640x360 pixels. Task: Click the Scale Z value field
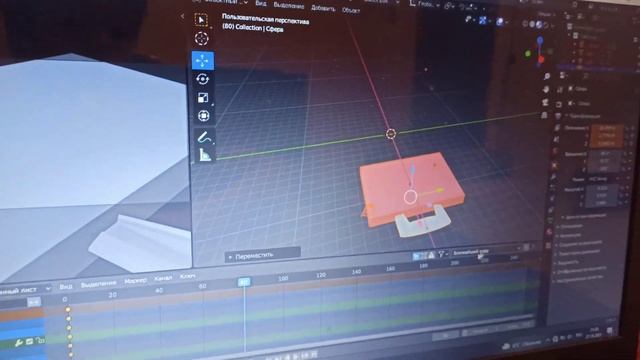600,203
